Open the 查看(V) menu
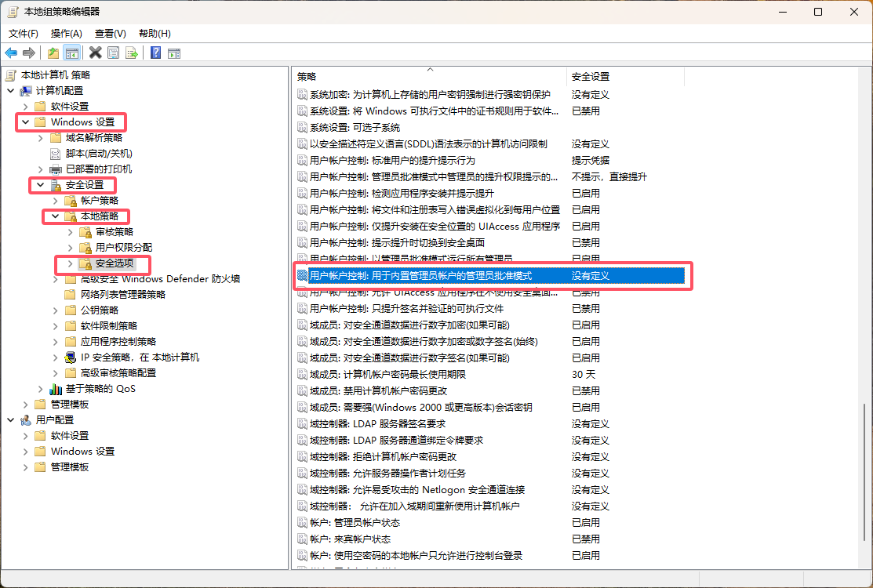Image resolution: width=873 pixels, height=588 pixels. click(111, 34)
